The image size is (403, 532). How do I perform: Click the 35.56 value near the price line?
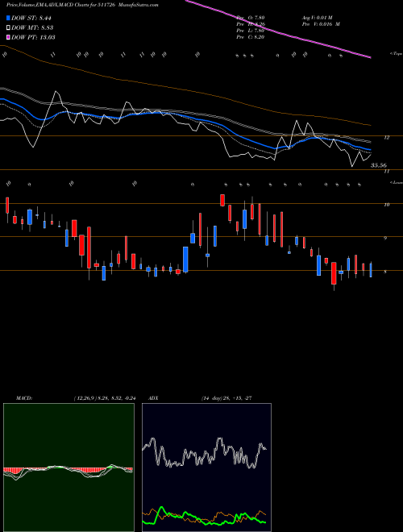[x=379, y=165]
